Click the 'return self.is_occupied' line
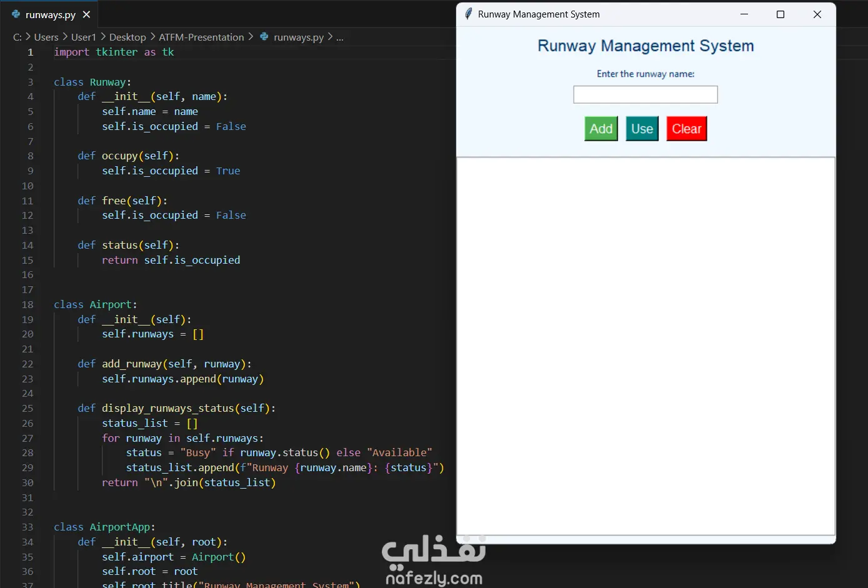Screen dimensions: 868x588 pos(171,260)
